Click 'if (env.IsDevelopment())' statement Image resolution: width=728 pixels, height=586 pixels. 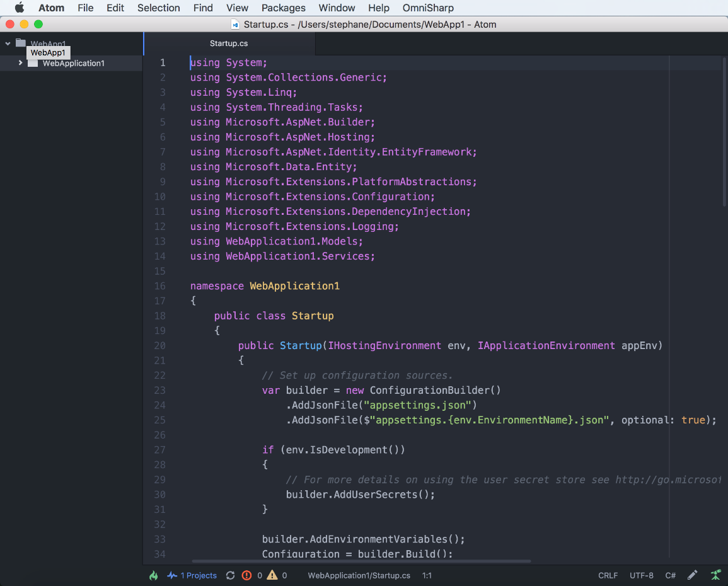coord(333,450)
